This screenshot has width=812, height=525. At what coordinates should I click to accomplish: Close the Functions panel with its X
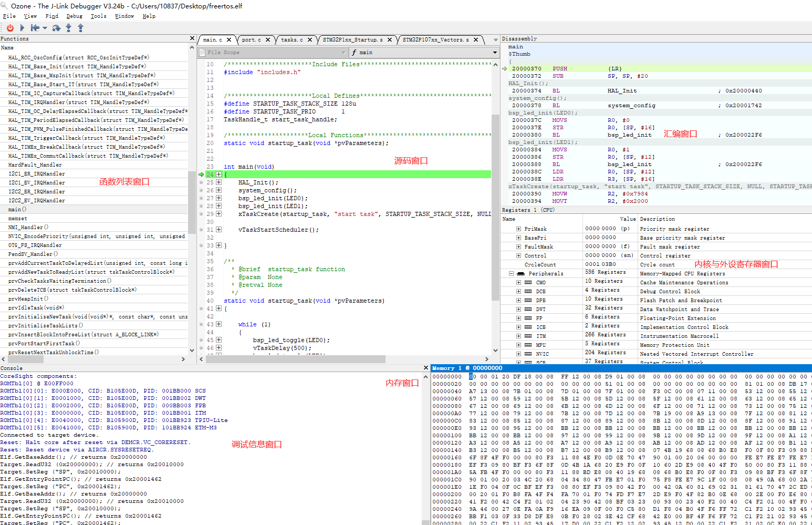tap(192, 38)
